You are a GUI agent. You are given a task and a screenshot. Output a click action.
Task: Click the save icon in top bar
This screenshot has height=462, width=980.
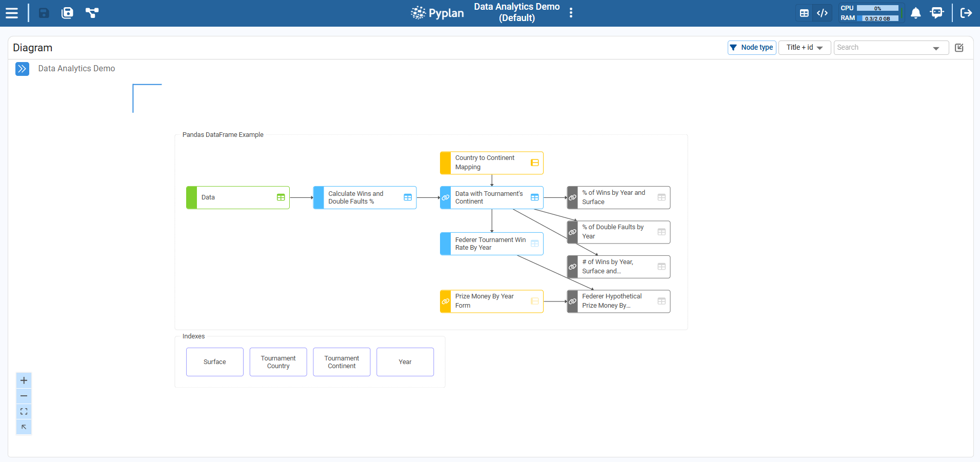(44, 13)
